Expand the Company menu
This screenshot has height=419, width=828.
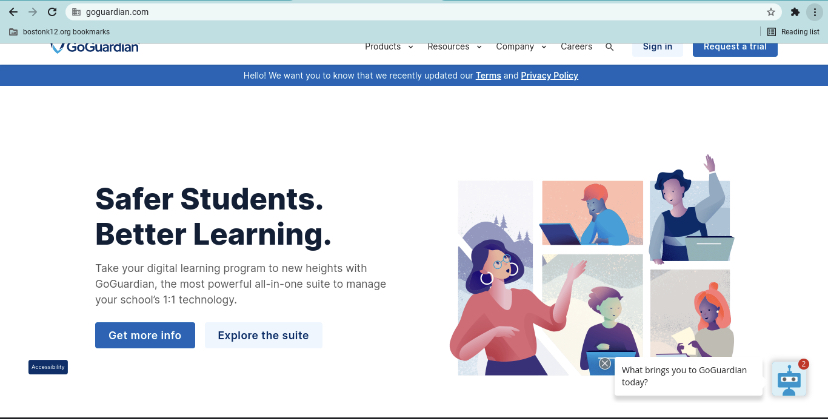(521, 46)
